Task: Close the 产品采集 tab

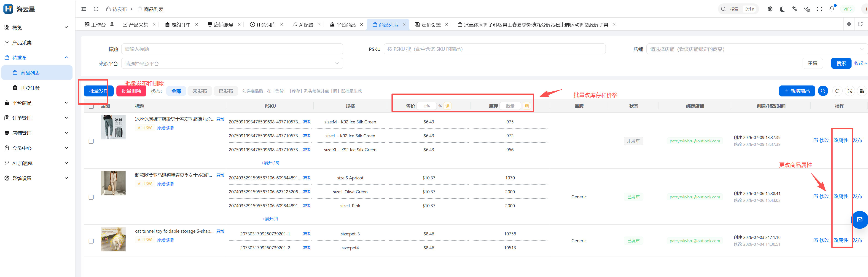Action: coord(154,25)
